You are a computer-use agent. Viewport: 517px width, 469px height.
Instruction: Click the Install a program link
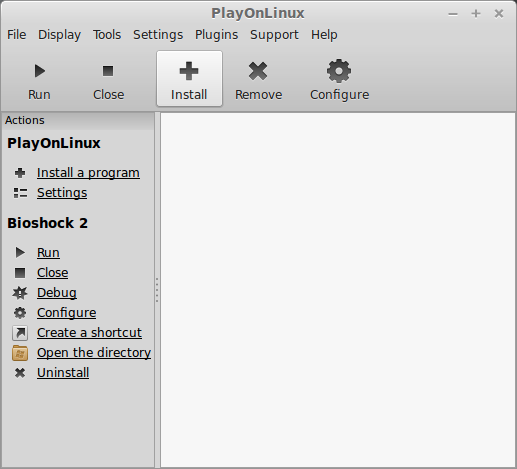88,173
